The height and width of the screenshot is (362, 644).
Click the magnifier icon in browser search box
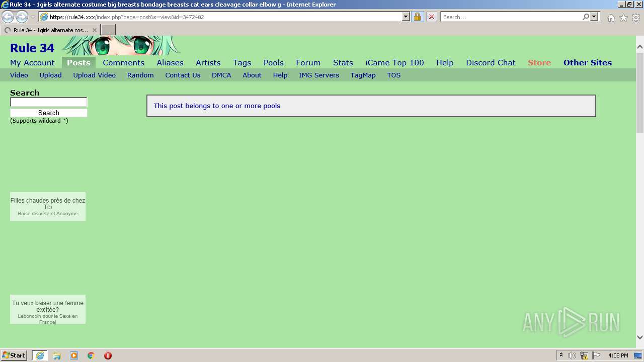click(586, 17)
